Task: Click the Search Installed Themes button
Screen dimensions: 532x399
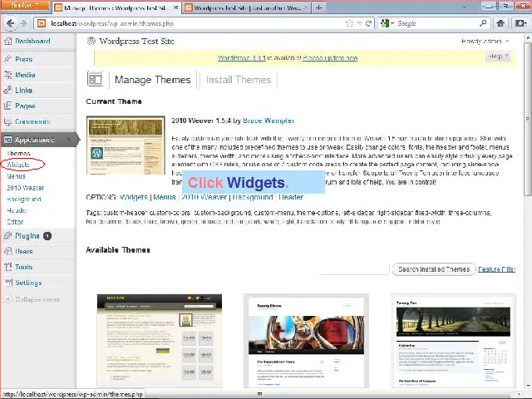Action: point(434,269)
